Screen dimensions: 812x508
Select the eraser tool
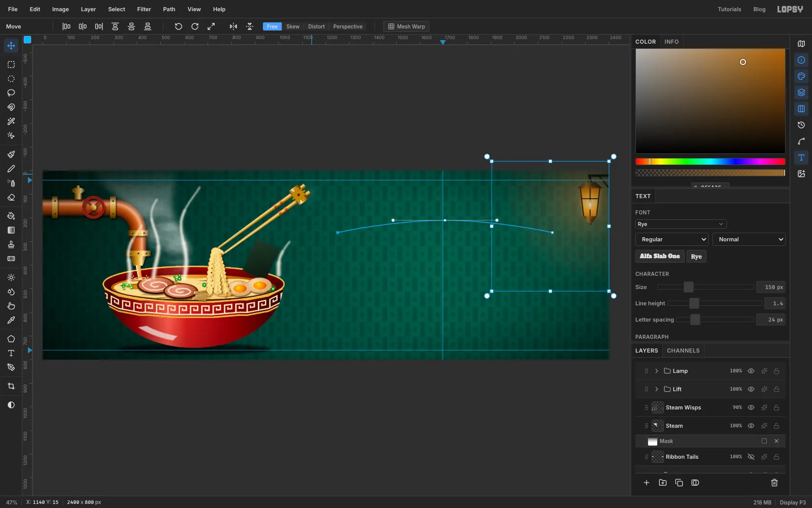[11, 197]
